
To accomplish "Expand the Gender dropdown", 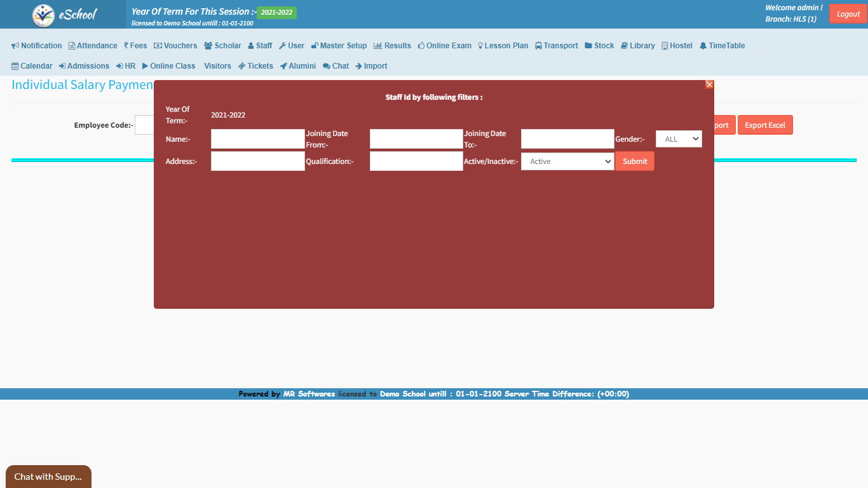I will coord(679,139).
